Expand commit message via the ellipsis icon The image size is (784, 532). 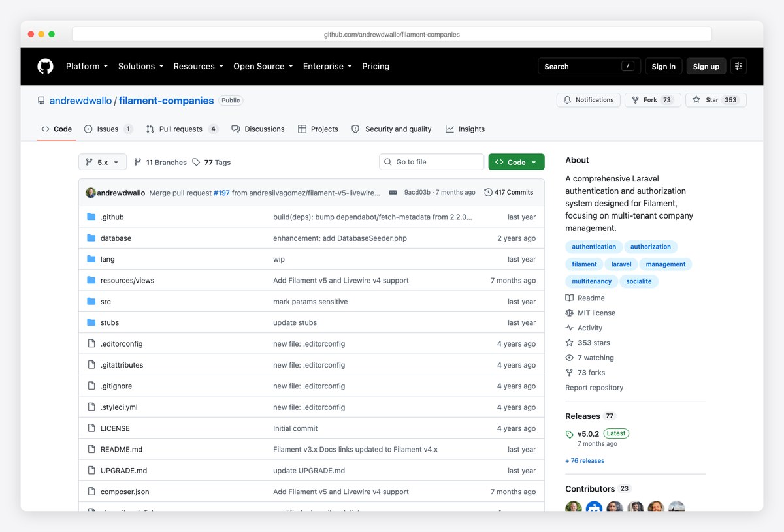[393, 193]
